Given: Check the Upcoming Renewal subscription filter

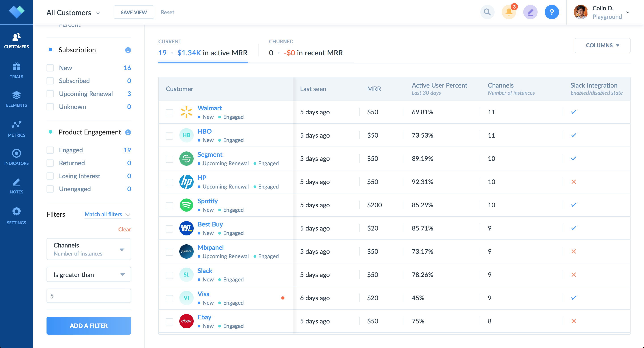Looking at the screenshot, I should (x=50, y=94).
